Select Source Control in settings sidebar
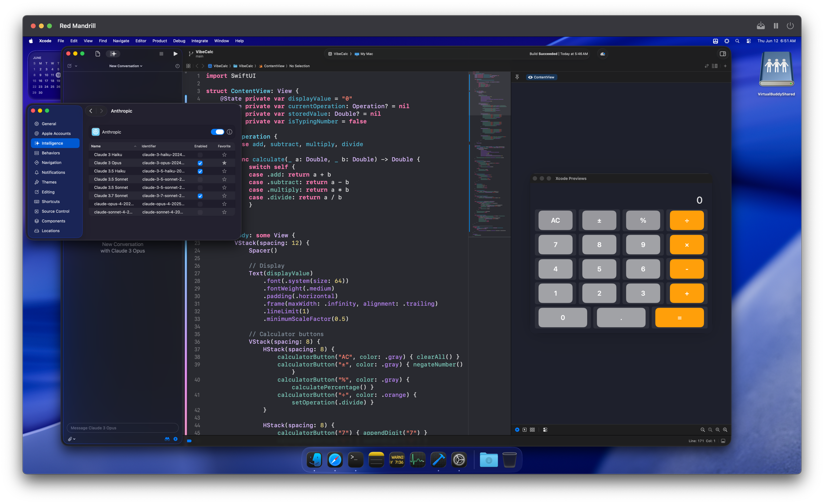824x504 pixels. tap(55, 211)
